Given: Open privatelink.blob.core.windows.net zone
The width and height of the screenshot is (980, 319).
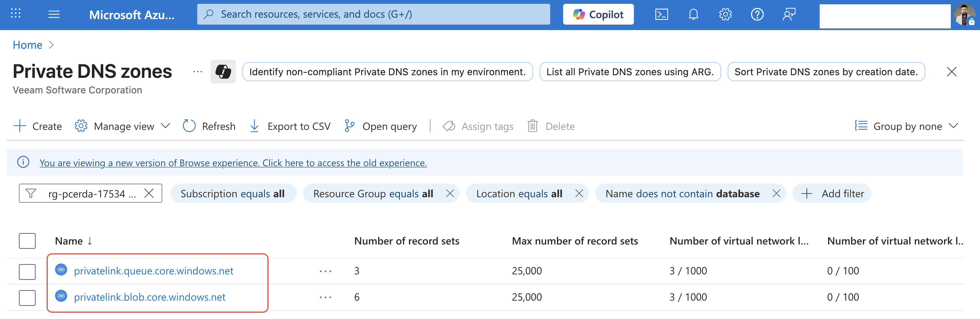Looking at the screenshot, I should point(150,297).
